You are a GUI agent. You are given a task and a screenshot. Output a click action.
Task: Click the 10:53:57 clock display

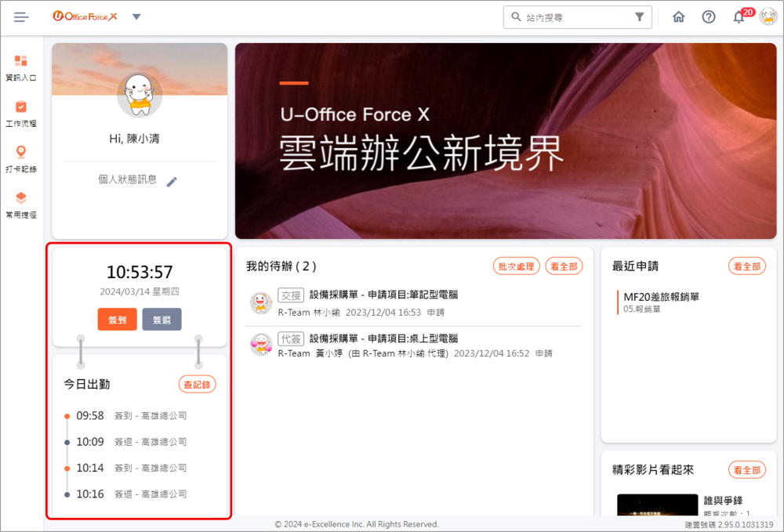140,272
